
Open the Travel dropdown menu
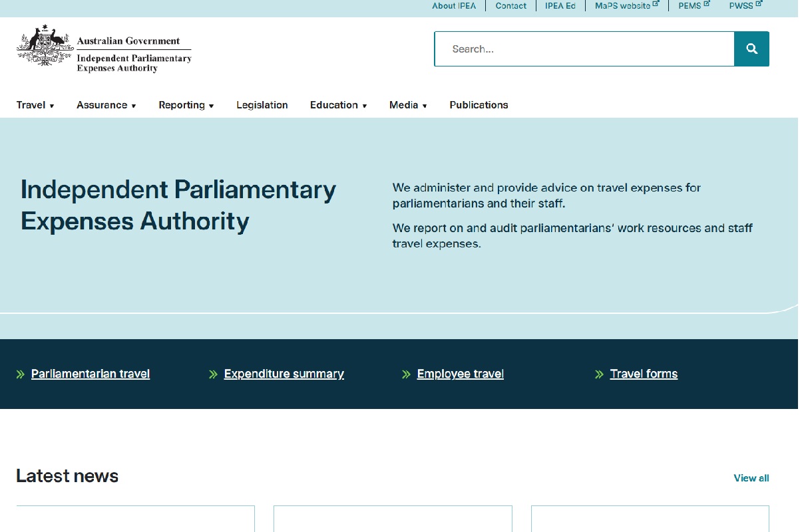[x=32, y=104]
